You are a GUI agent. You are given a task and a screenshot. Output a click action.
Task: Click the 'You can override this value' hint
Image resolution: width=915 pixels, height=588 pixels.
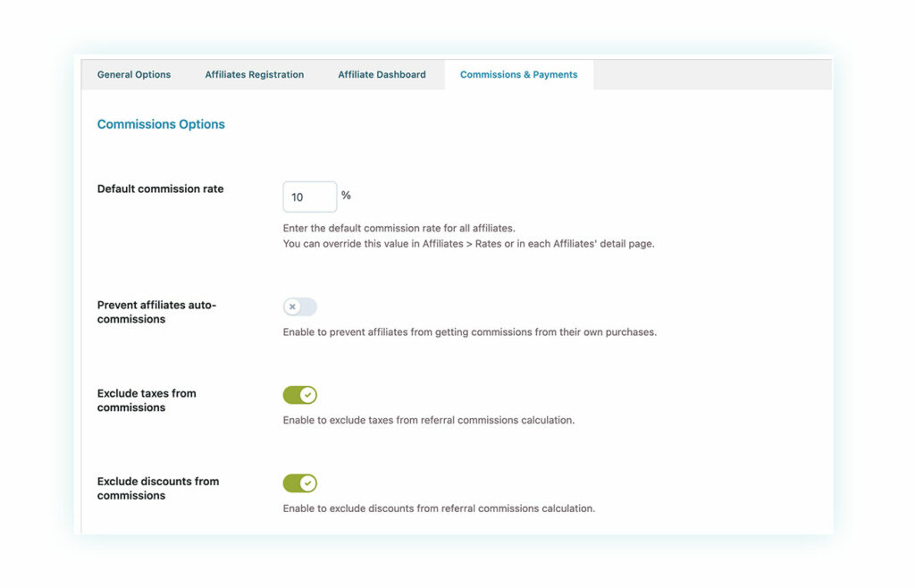pyautogui.click(x=468, y=244)
